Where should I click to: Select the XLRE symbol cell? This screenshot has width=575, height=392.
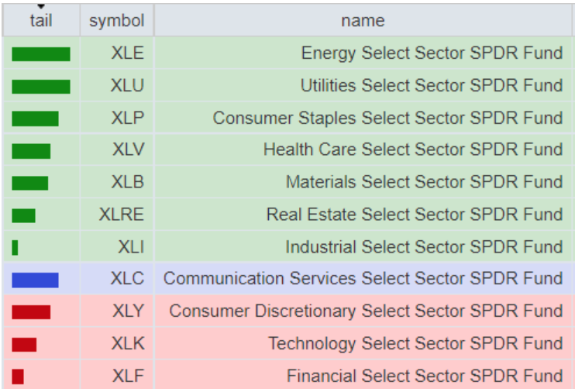click(121, 215)
